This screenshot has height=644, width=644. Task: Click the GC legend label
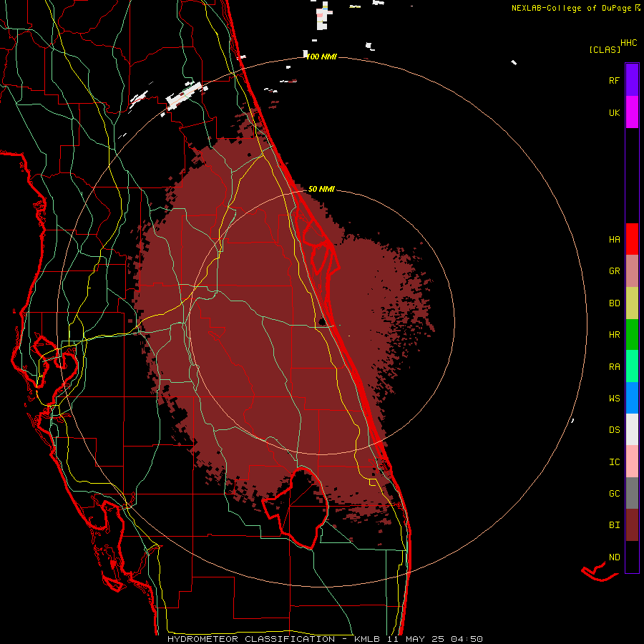click(614, 494)
